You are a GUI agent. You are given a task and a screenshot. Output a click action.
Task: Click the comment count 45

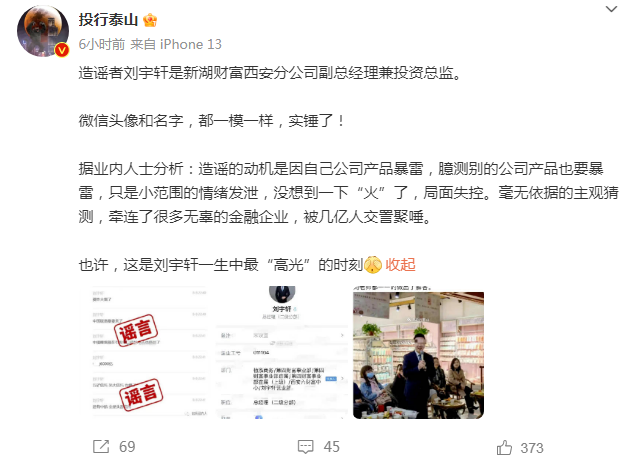[x=331, y=447]
